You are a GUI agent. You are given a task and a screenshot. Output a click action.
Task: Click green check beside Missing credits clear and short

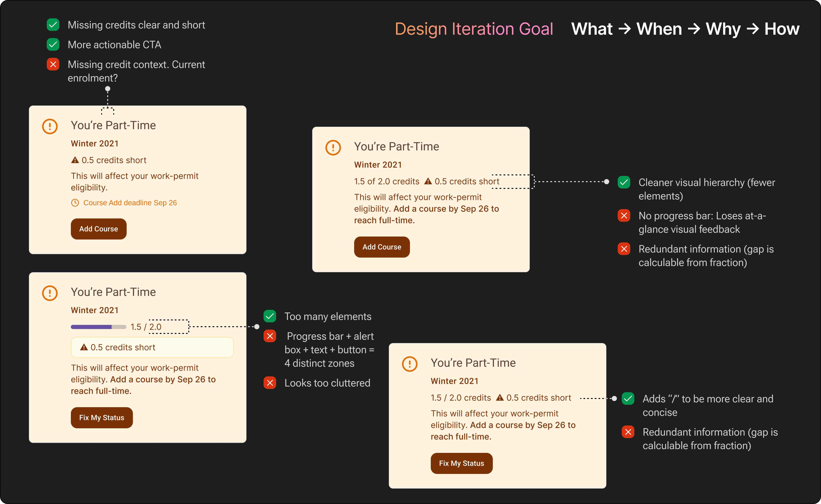click(x=53, y=25)
